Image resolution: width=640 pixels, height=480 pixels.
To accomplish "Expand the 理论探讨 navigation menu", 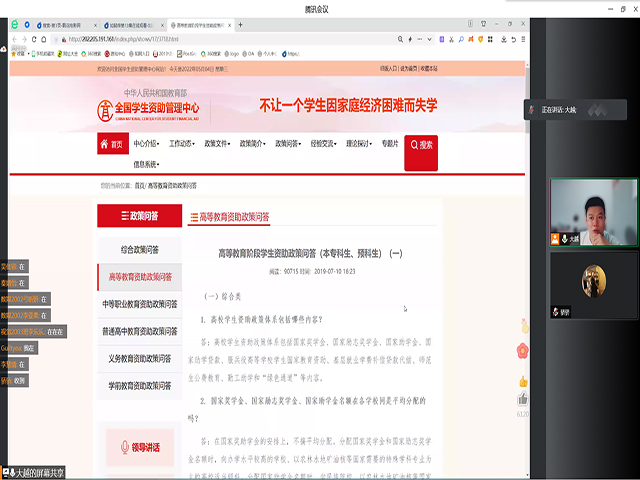I will (x=359, y=144).
